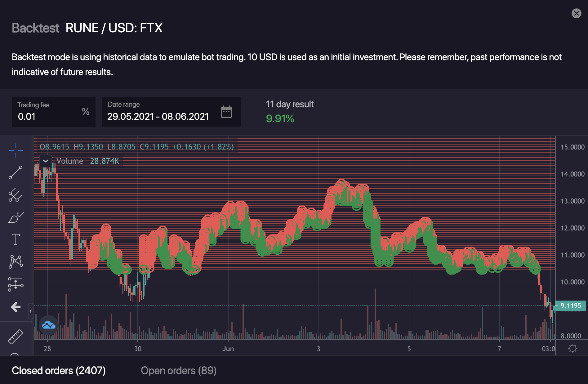Click the back arrow icon
Viewport: 588px width, 384px height.
[16, 307]
